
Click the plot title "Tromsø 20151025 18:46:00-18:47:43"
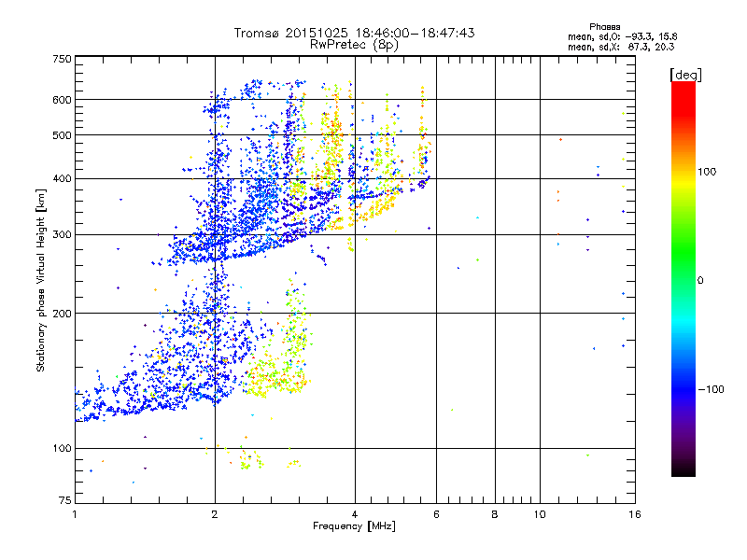coord(354,33)
